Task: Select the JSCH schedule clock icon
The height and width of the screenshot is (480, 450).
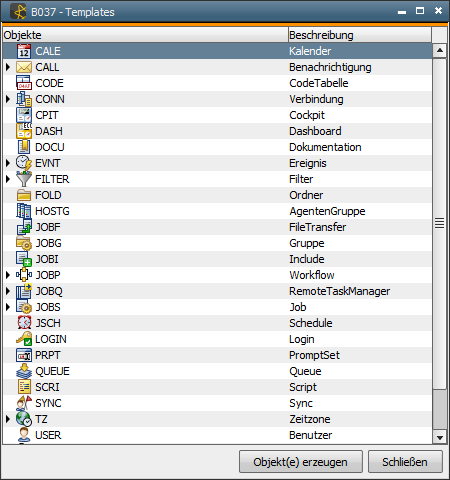Action: (24, 323)
